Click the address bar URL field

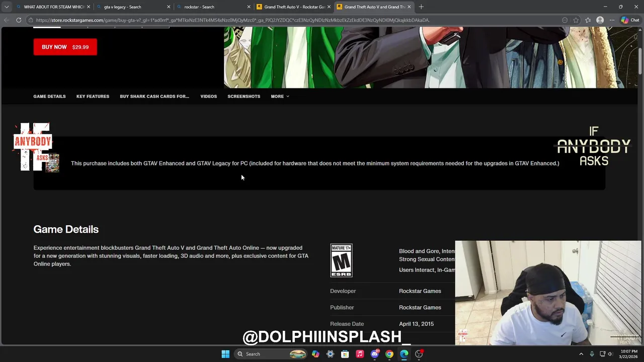(297, 20)
